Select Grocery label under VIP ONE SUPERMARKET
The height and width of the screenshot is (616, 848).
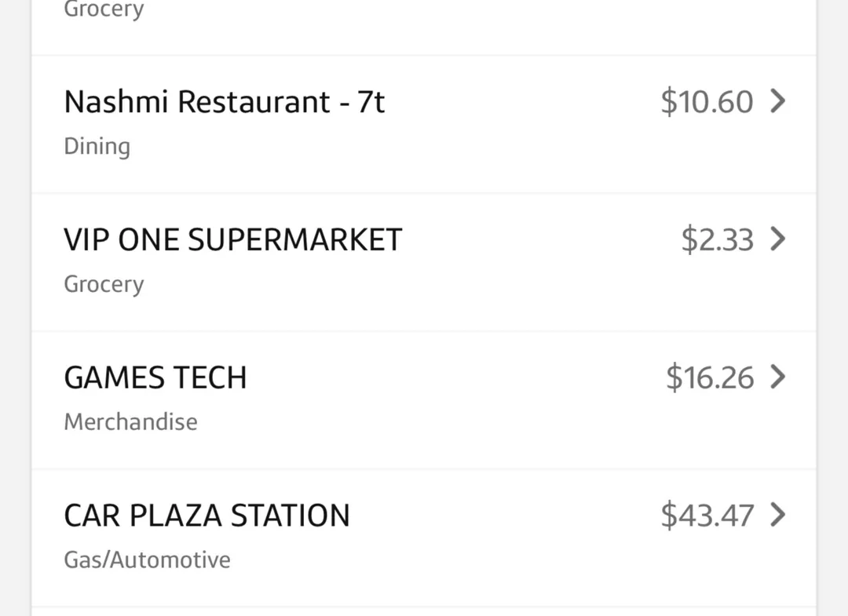coord(104,284)
